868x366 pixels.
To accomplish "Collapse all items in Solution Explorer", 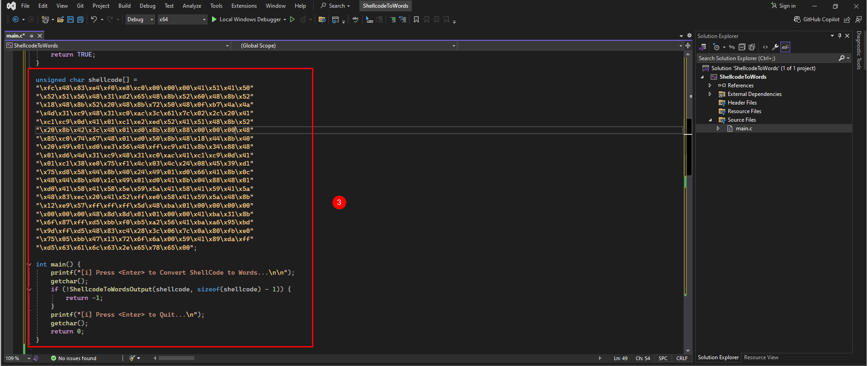I will [742, 47].
